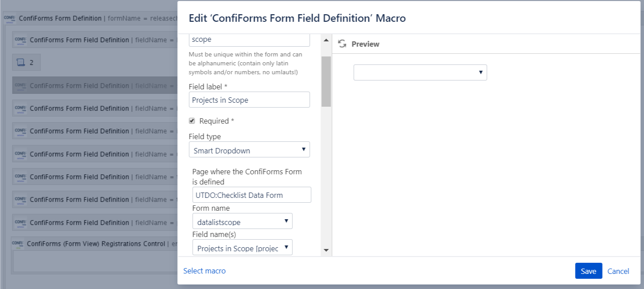Open the empty preview dropdown

(420, 72)
